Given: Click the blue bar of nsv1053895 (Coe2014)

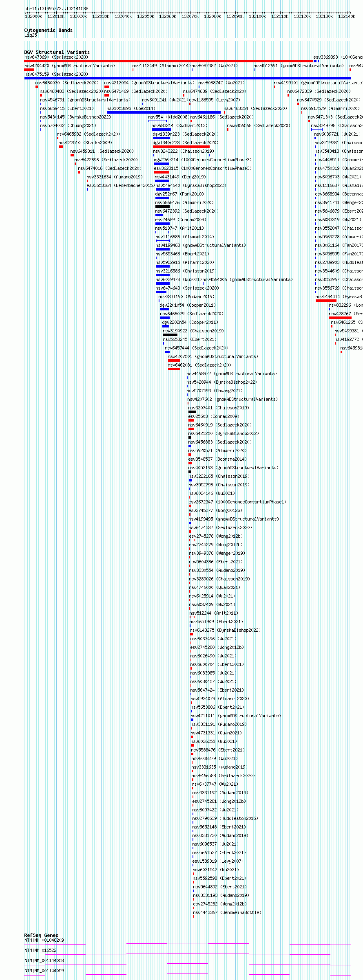Looking at the screenshot, I should pyautogui.click(x=164, y=112).
